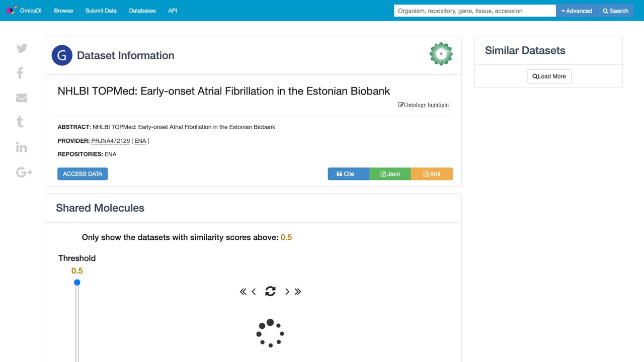Open the Browse menu
The height and width of the screenshot is (362, 644).
pos(63,11)
